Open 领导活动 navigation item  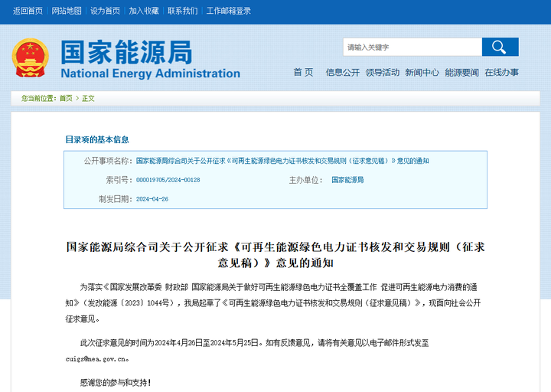coord(382,73)
